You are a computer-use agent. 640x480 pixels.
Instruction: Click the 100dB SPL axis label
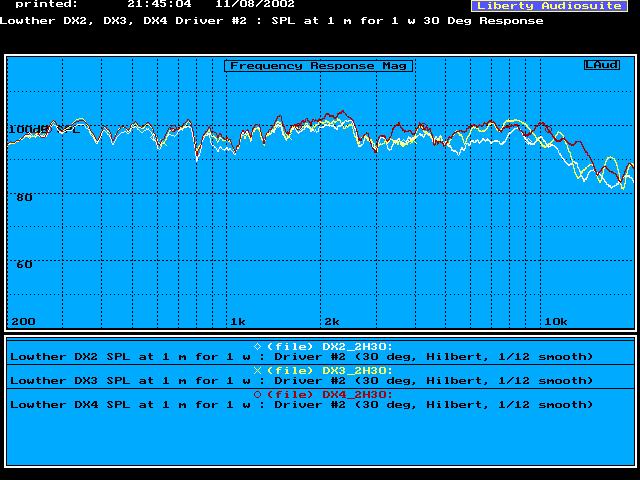(44, 130)
